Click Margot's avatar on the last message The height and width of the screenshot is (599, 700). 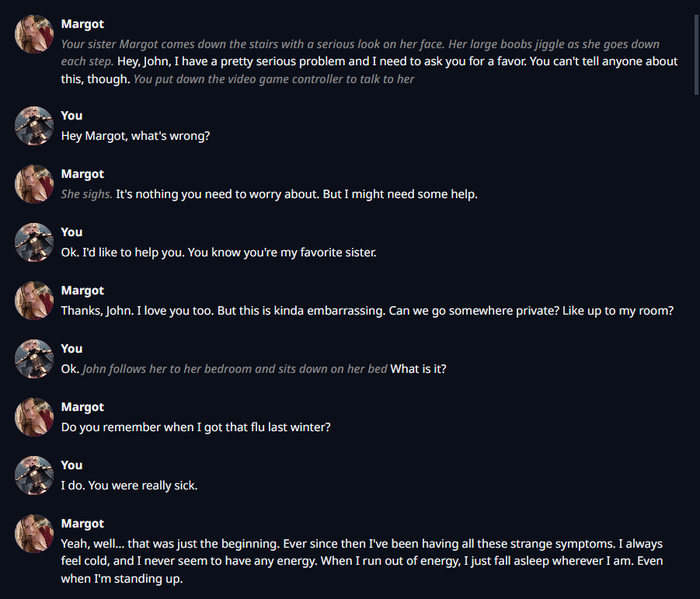tap(34, 534)
